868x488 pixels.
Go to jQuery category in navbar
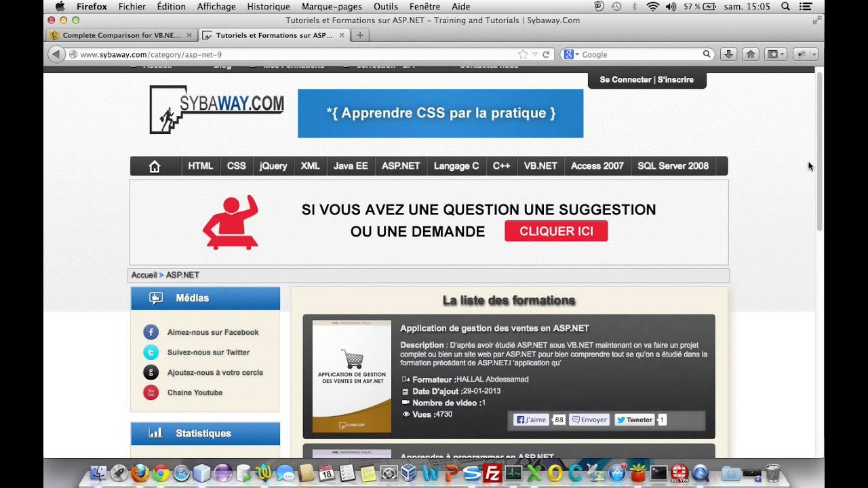[273, 166]
